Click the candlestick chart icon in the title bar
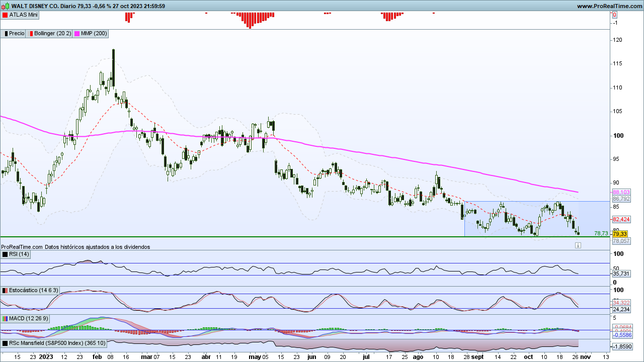The height and width of the screenshot is (362, 644). tap(6, 6)
